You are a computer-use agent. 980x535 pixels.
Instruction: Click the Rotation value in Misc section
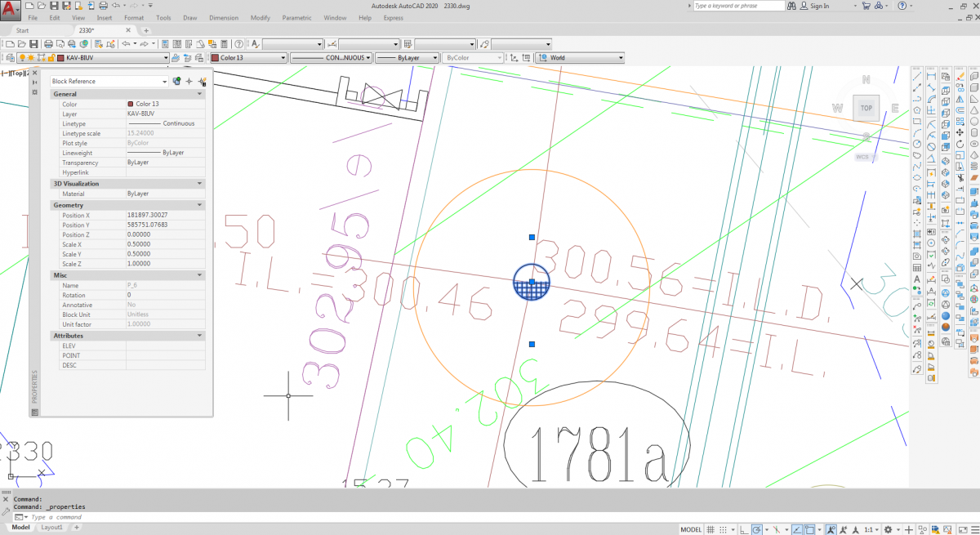[x=166, y=294]
